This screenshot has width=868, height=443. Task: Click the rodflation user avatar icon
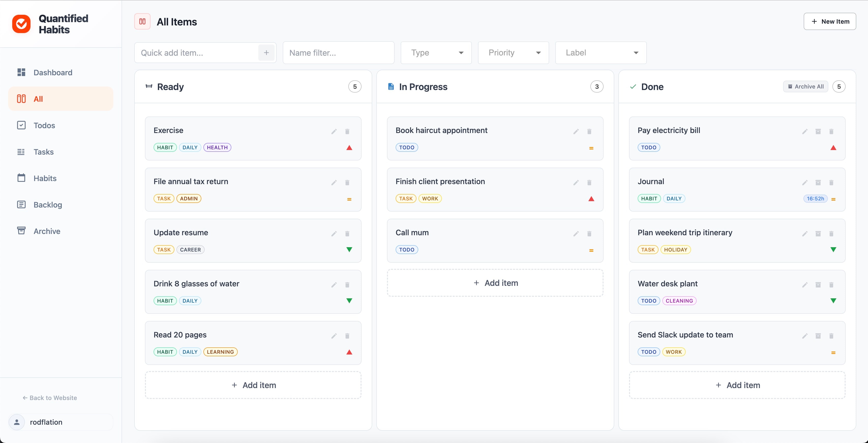click(17, 422)
